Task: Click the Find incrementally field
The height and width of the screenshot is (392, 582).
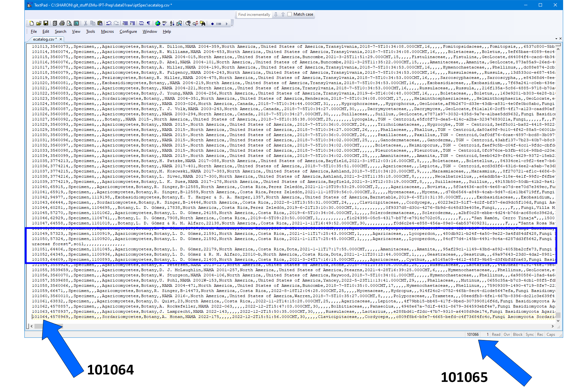Action: point(254,14)
